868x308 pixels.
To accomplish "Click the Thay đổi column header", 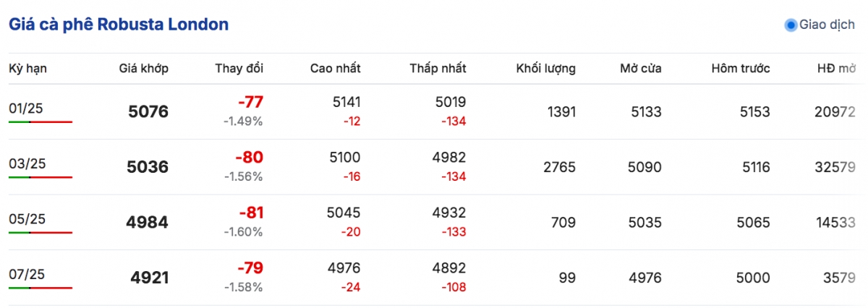I will [x=239, y=69].
